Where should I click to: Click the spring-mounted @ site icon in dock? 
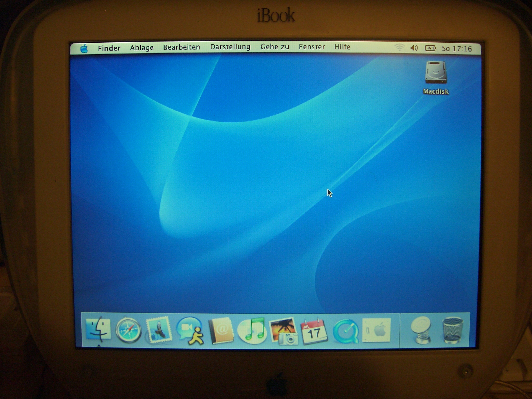(x=421, y=330)
